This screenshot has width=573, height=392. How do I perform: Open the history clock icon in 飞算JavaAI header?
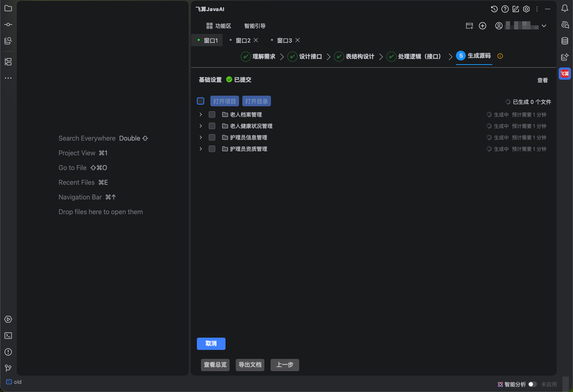[x=494, y=9]
